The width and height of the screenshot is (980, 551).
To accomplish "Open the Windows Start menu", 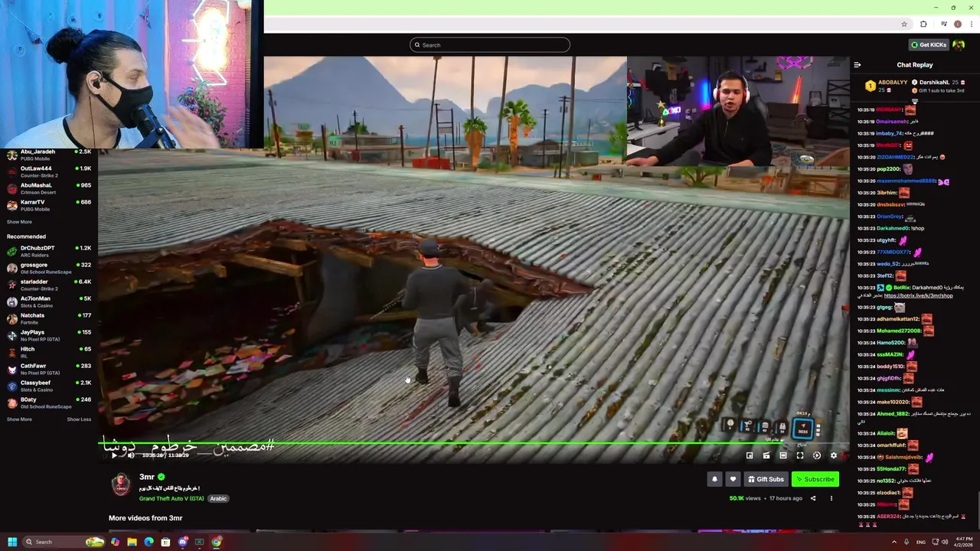I will pyautogui.click(x=12, y=542).
